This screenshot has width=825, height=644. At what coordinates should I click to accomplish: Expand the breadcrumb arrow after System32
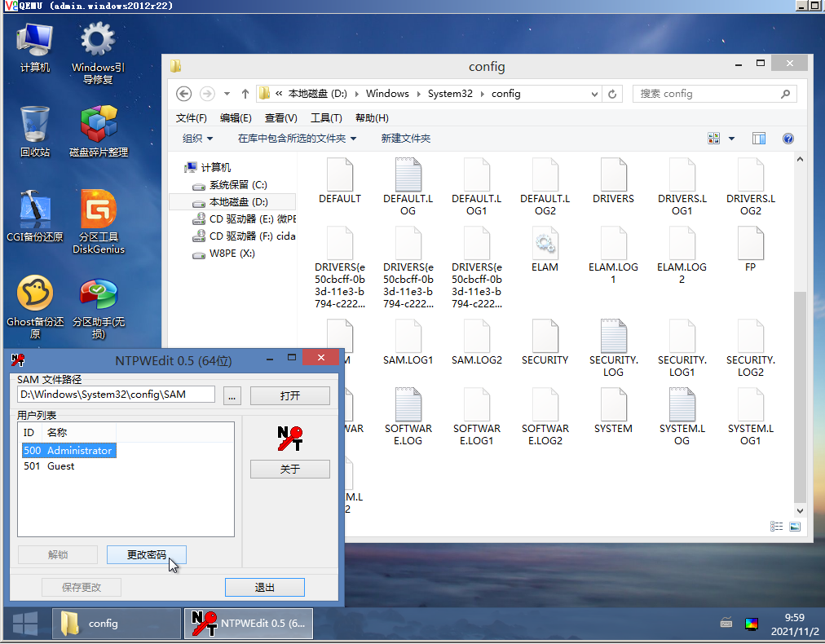tap(482, 94)
